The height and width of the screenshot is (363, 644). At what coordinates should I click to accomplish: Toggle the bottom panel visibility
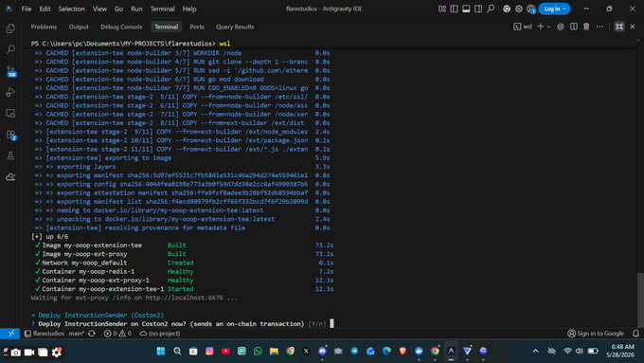tap(466, 9)
